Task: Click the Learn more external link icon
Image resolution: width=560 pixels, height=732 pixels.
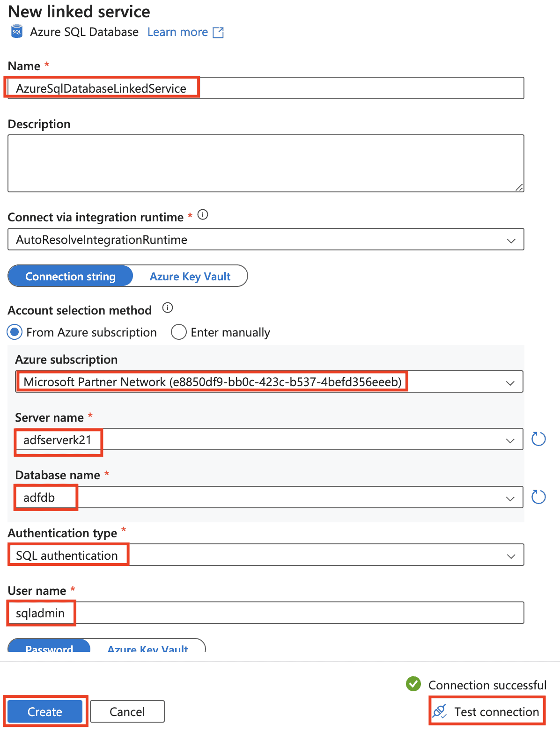Action: tap(218, 32)
